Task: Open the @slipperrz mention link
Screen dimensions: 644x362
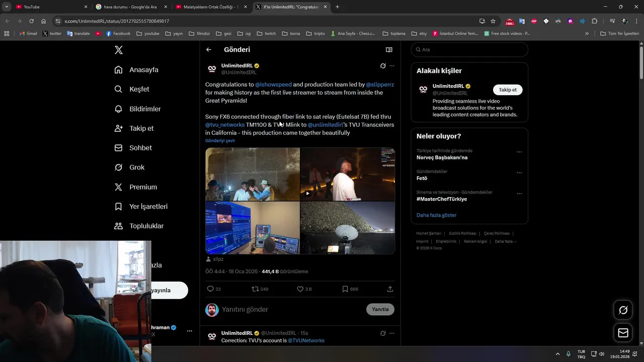Action: click(380, 84)
